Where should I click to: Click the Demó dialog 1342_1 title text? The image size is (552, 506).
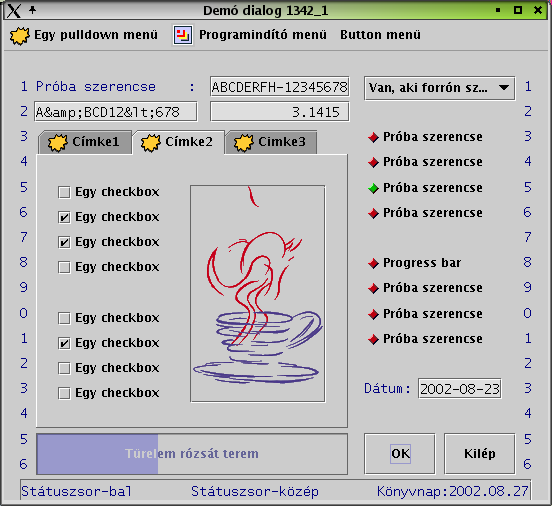[265, 11]
